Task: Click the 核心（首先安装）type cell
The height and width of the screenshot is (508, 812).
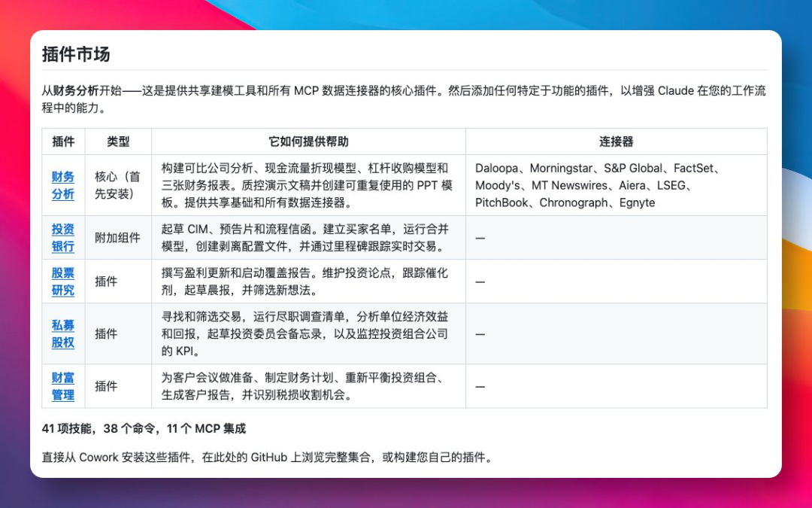Action: 117,185
